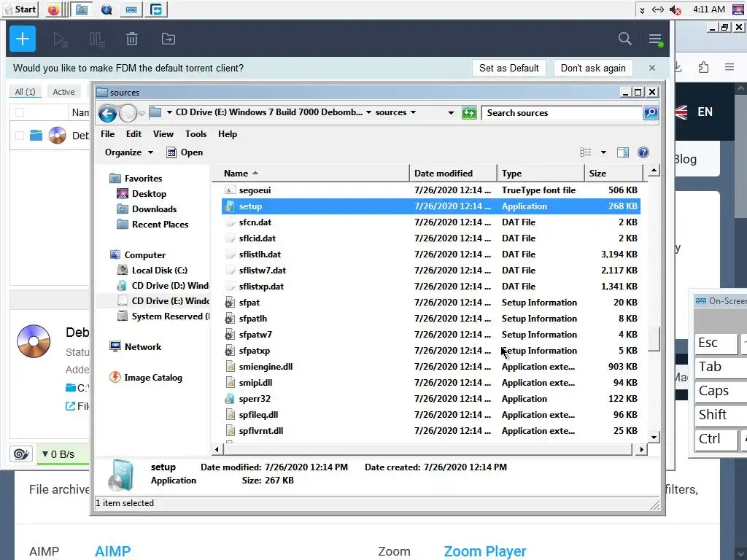This screenshot has height=560, width=747.
Task: Click the network tray icon
Action: pyautogui.click(x=658, y=9)
